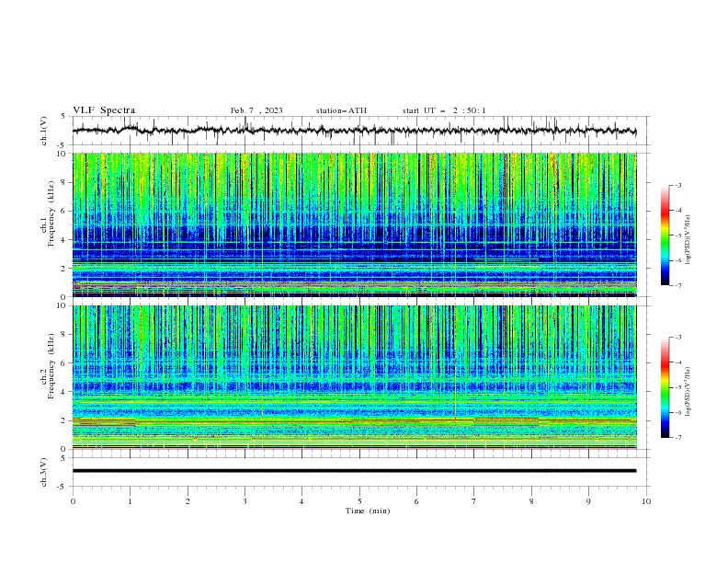The width and height of the screenshot is (728, 563).
Task: Click the "station=ATH" header label
Action: 341,110
